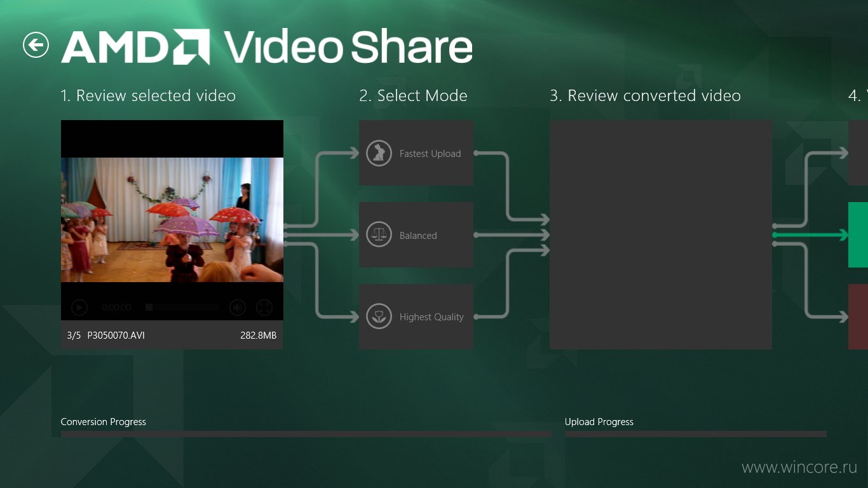The height and width of the screenshot is (488, 868).
Task: Go back with the circled arrow button
Action: click(36, 44)
